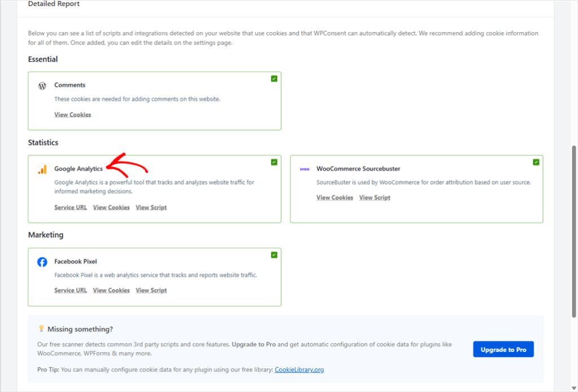Click the Upgrade to Pro button
Viewport: 578px width, 392px height.
(x=503, y=349)
